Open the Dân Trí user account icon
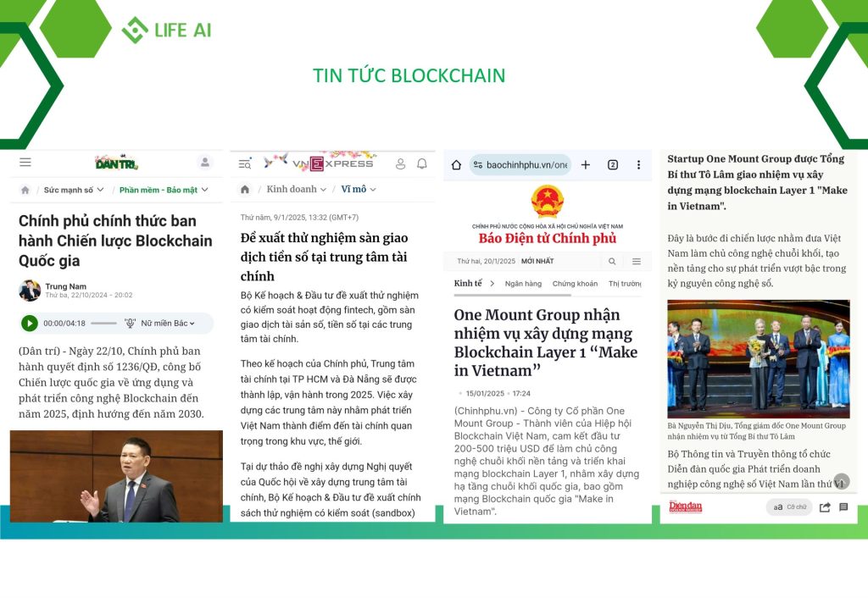Screen dimensions: 868x598 [205, 163]
